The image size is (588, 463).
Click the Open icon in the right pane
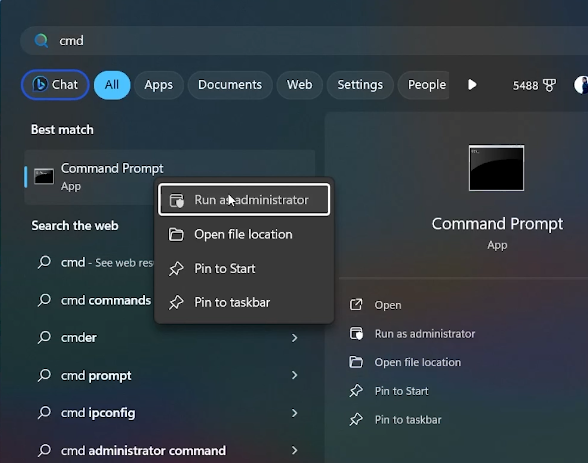point(356,305)
